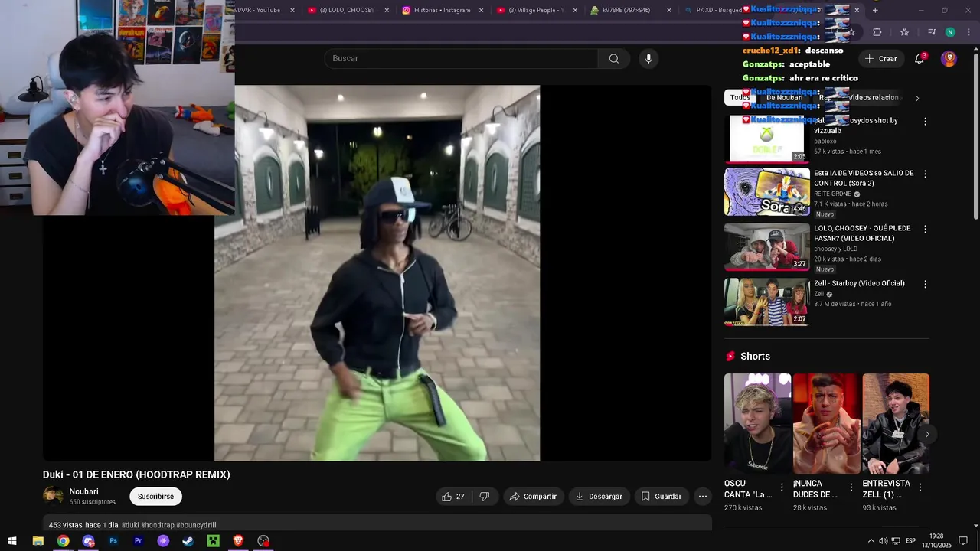The height and width of the screenshot is (551, 980).
Task: Open Chrome profile N icon
Action: click(x=950, y=32)
